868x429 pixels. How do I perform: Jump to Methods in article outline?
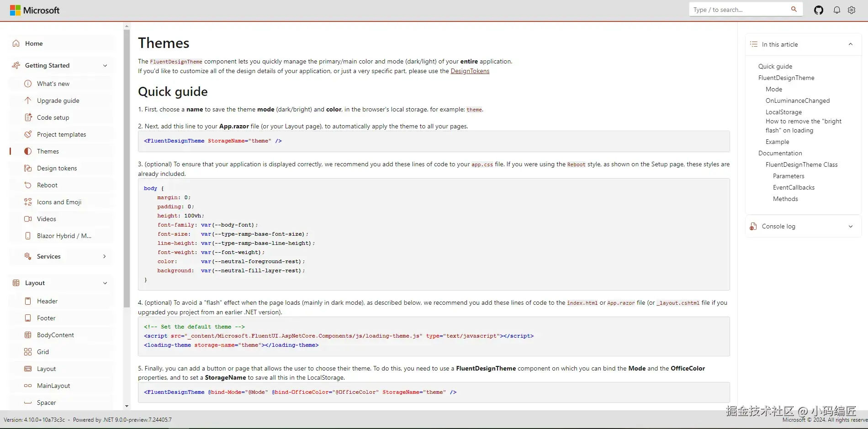click(785, 199)
